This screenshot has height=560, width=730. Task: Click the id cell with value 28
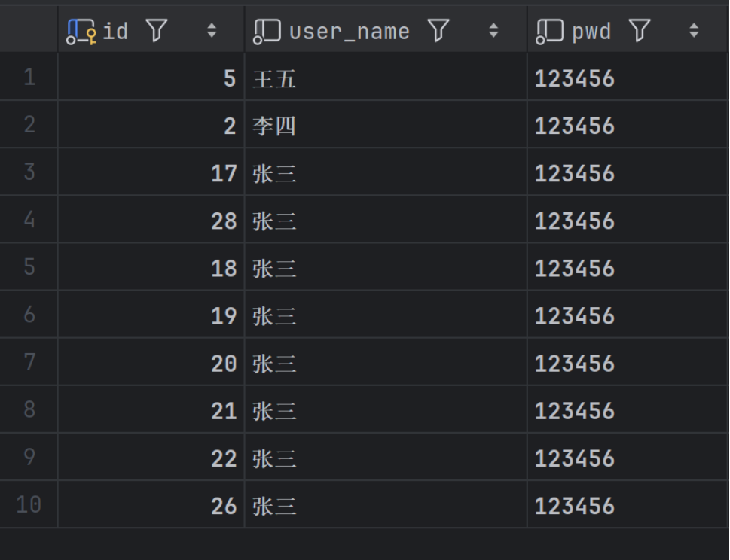151,220
